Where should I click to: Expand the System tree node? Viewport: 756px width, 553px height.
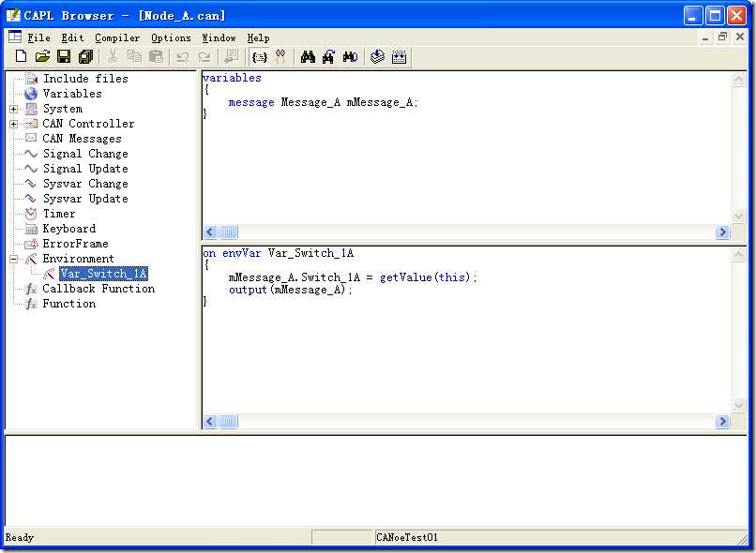pos(13,109)
